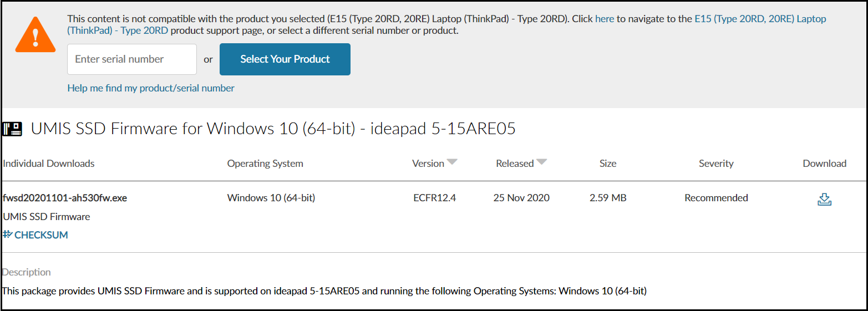Click the Severity column header

(x=716, y=164)
